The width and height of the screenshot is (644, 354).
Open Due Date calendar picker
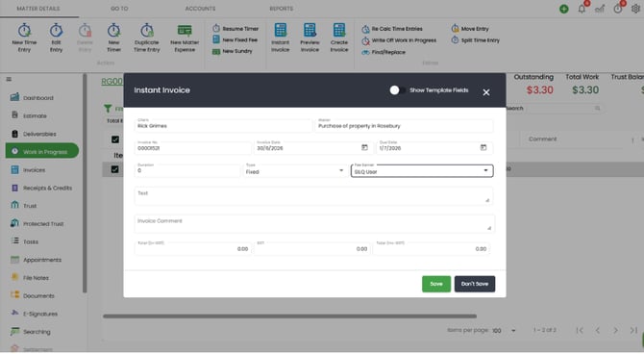click(483, 147)
